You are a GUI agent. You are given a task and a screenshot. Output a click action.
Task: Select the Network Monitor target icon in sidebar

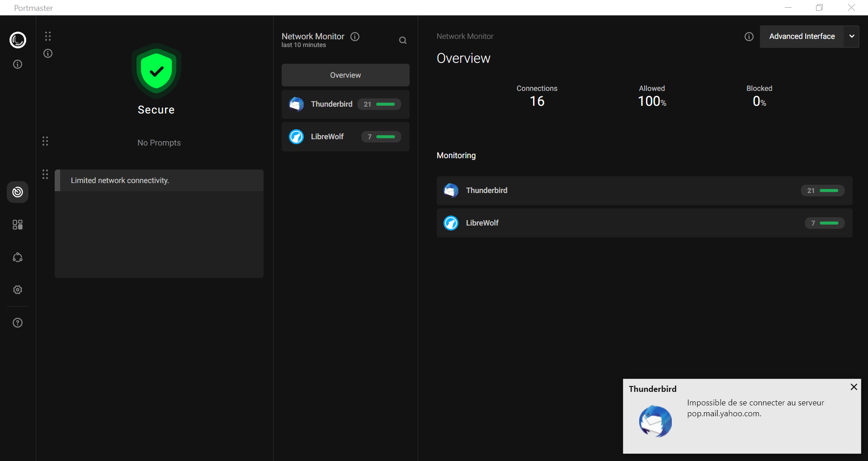[18, 192]
